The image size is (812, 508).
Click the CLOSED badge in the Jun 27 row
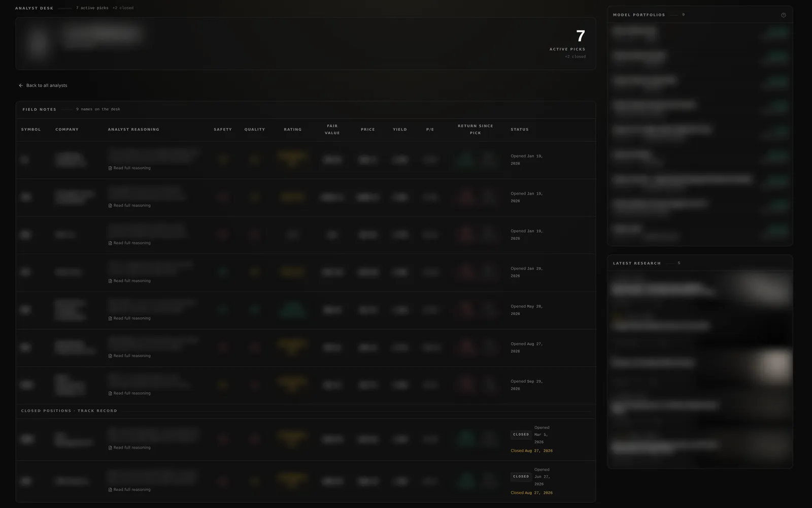pyautogui.click(x=521, y=477)
